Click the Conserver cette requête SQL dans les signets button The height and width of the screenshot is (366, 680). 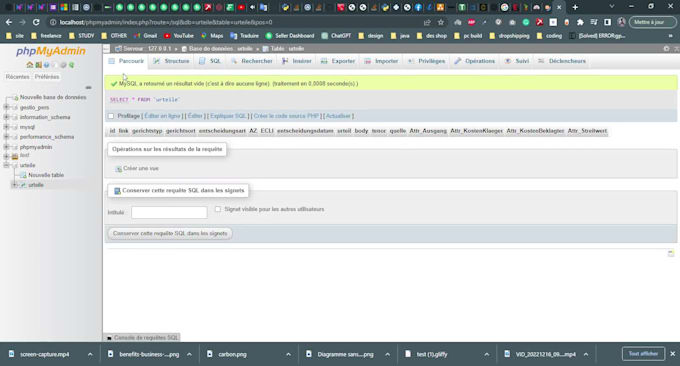point(170,233)
